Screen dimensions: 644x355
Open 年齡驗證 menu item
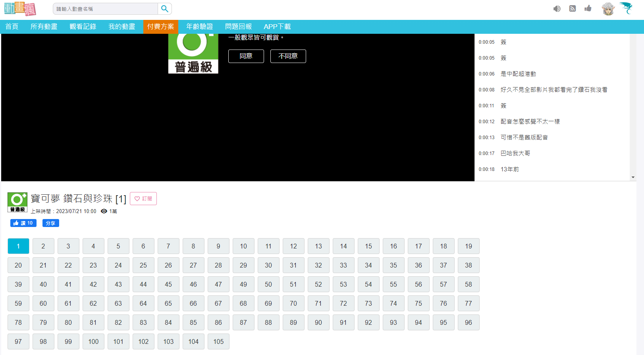[200, 27]
